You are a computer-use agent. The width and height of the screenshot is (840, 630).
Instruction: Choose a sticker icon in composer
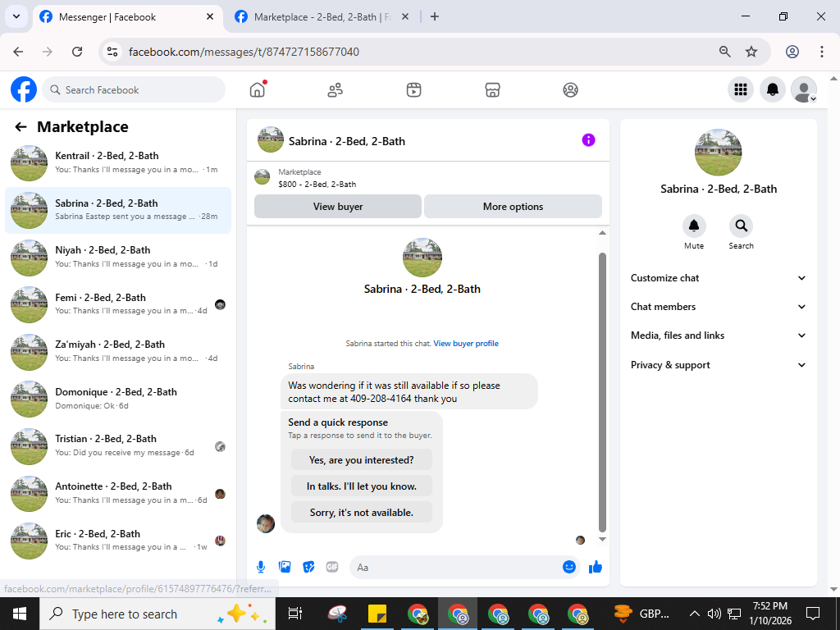[x=308, y=567]
